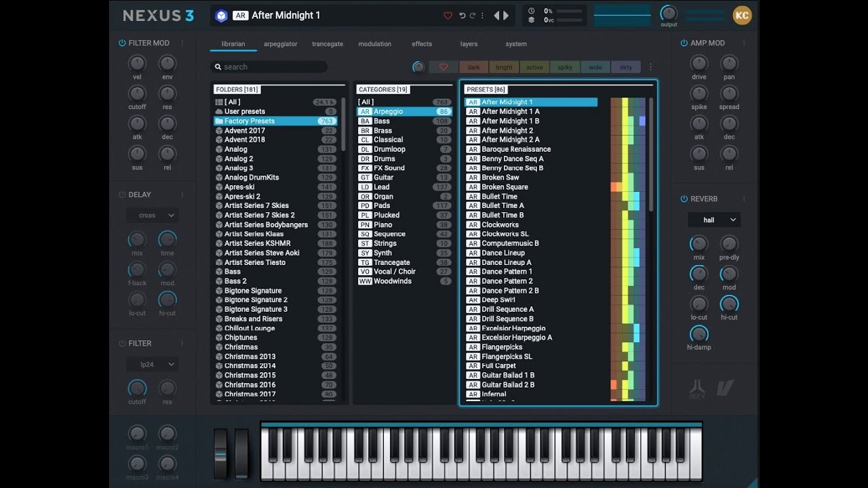This screenshot has height=488, width=868.
Task: Switch to the arpeggiator tab
Action: click(x=280, y=44)
